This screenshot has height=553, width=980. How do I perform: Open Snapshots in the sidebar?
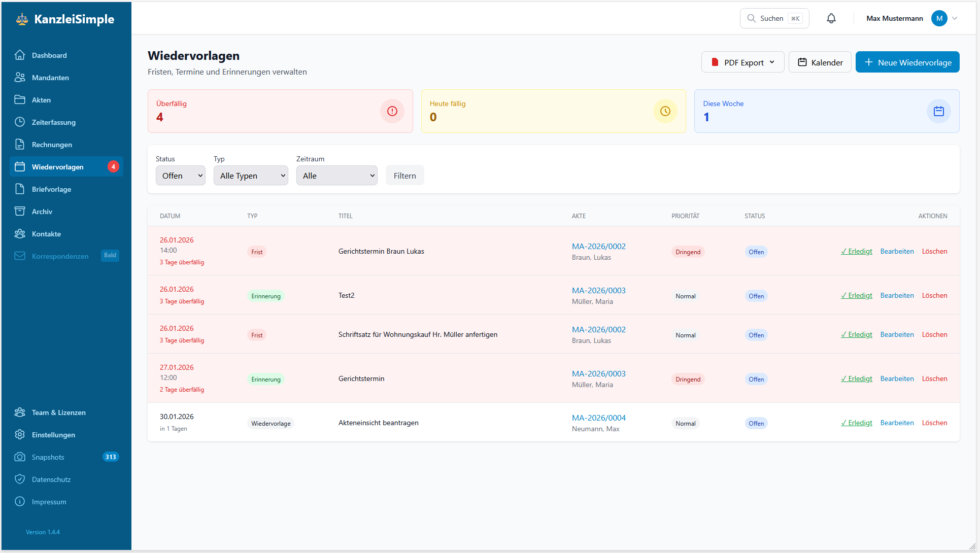coord(48,457)
